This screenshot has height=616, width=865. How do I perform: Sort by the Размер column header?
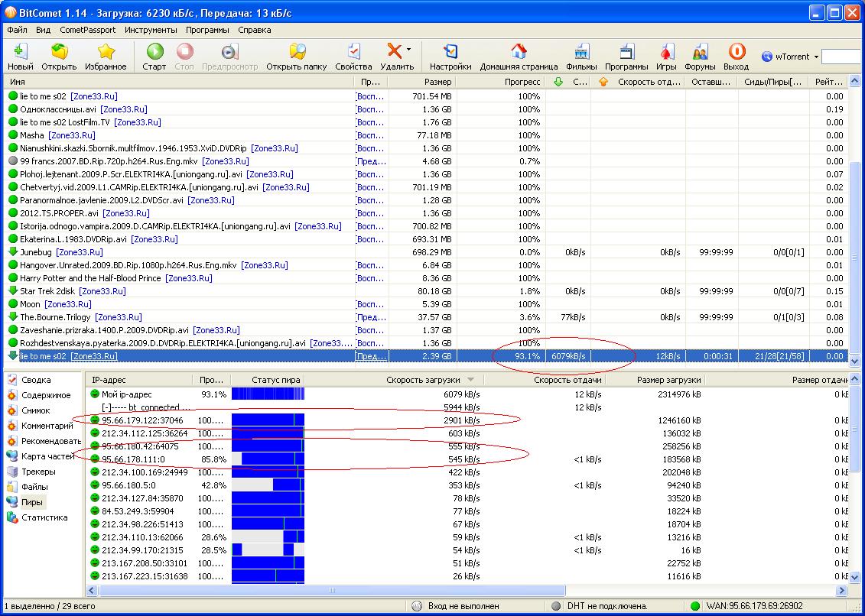(422, 82)
